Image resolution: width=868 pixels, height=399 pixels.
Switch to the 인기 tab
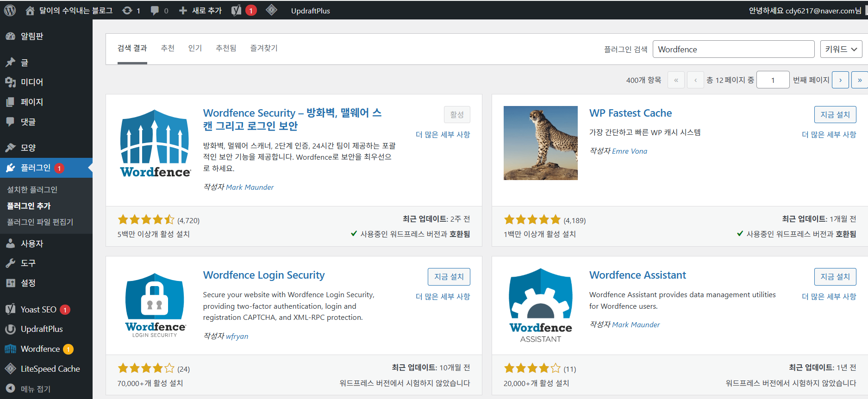point(195,48)
